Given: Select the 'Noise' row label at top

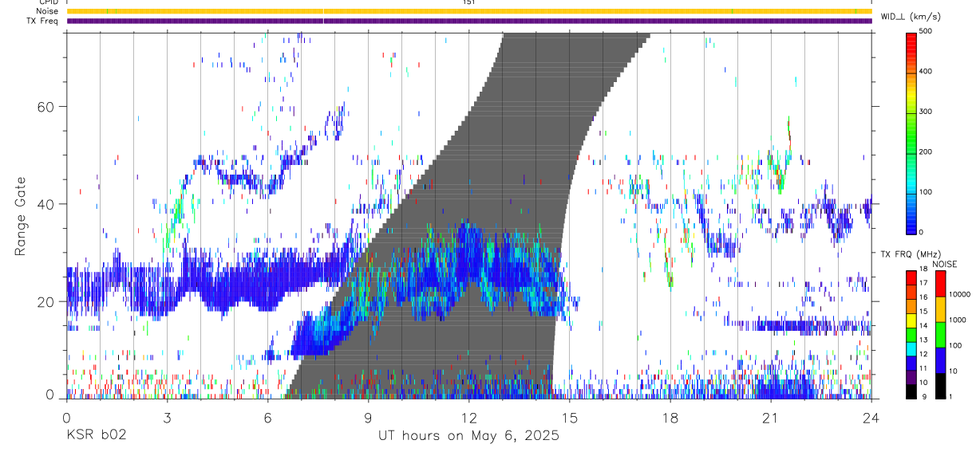Looking at the screenshot, I should 48,11.
